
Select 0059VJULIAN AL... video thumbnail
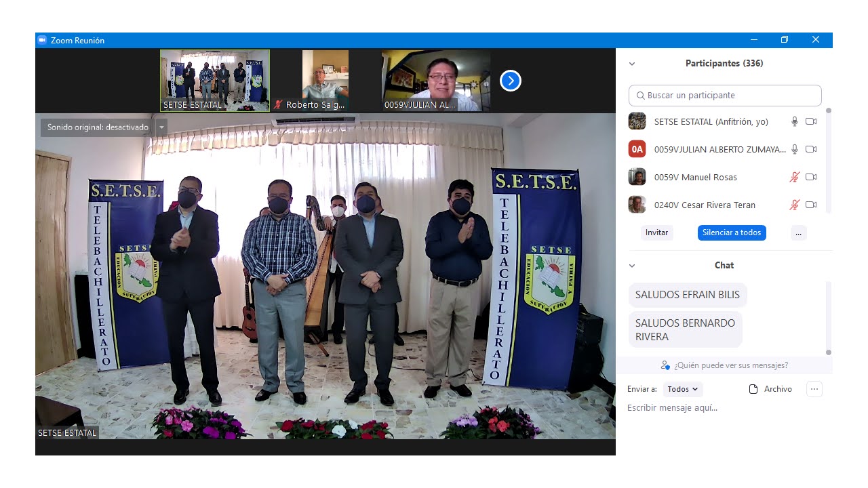(436, 81)
